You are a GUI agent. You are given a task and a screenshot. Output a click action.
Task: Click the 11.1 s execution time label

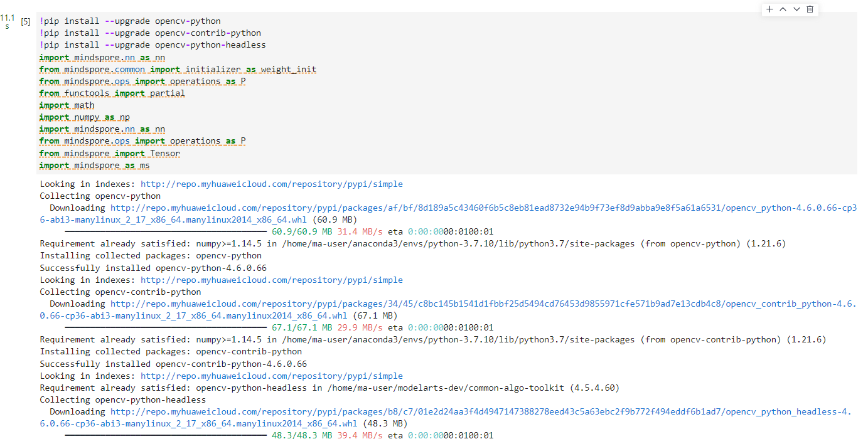point(8,22)
